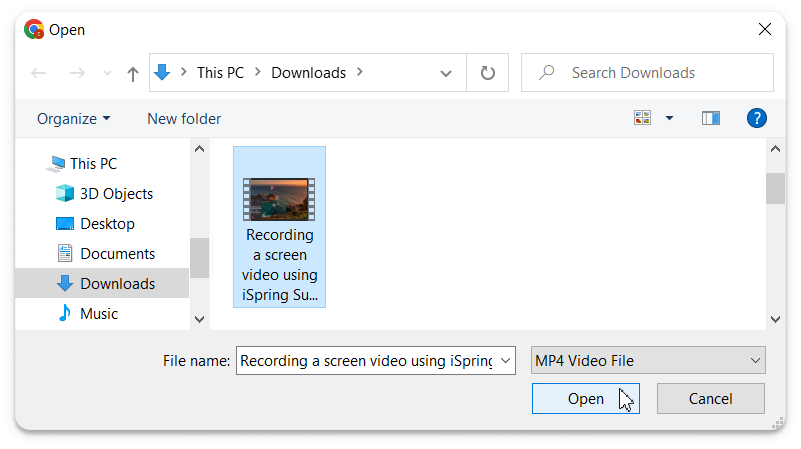Select Downloads in the navigation tree
Screen dimensions: 801x449
click(x=117, y=284)
